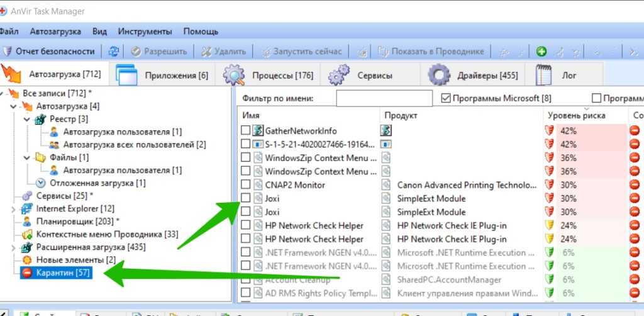This screenshot has height=316, width=644.
Task: Collapse the Реестр [3] node
Action: coord(27,119)
